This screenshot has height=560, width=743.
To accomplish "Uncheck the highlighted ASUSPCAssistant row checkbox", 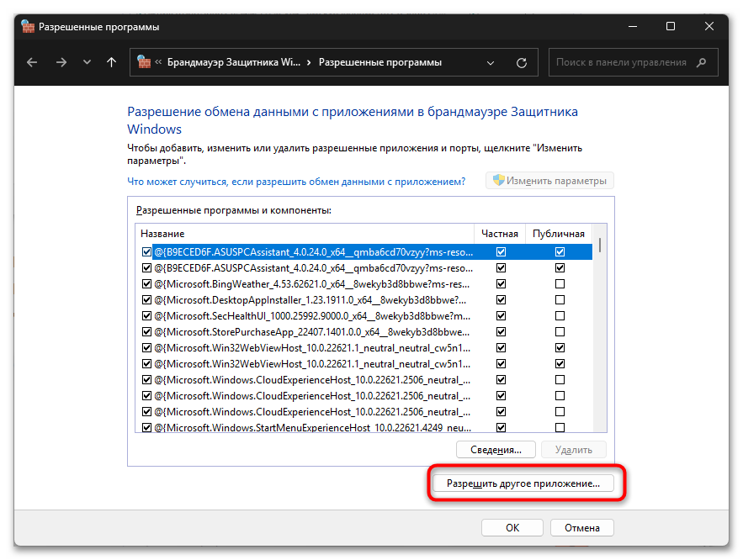I will pos(146,252).
